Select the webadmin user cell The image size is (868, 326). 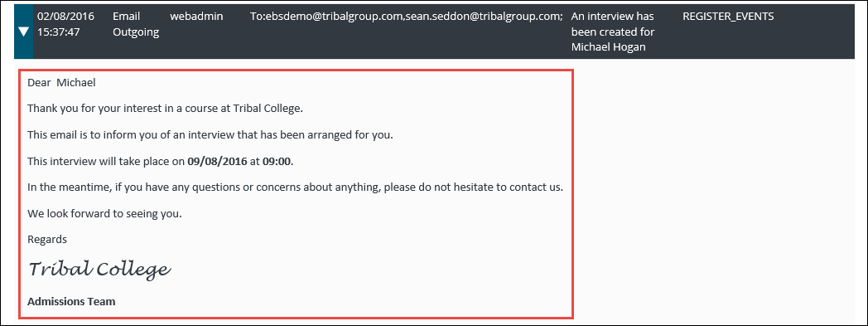point(196,17)
